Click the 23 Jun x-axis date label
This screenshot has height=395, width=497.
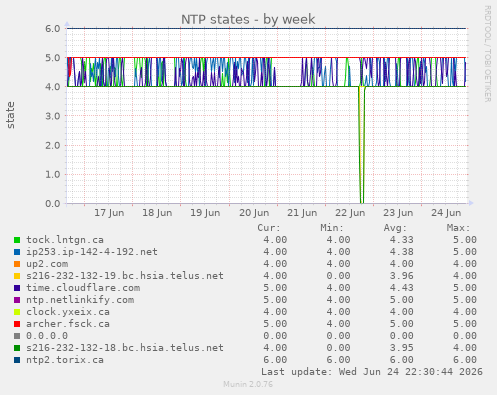click(398, 213)
